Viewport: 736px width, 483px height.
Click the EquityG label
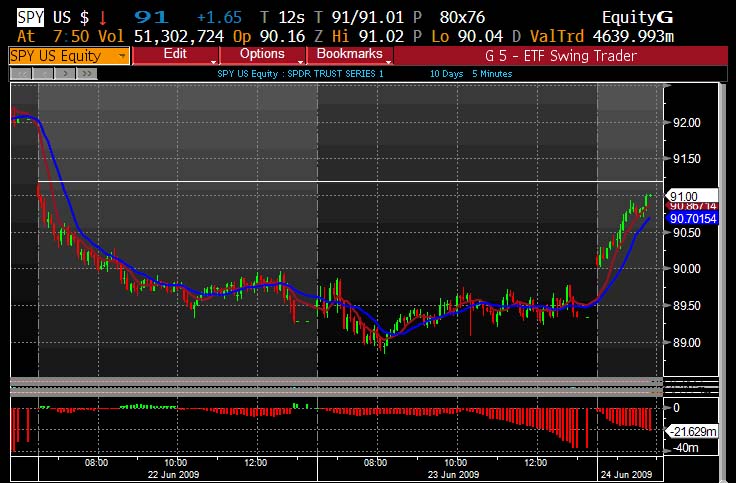[637, 18]
